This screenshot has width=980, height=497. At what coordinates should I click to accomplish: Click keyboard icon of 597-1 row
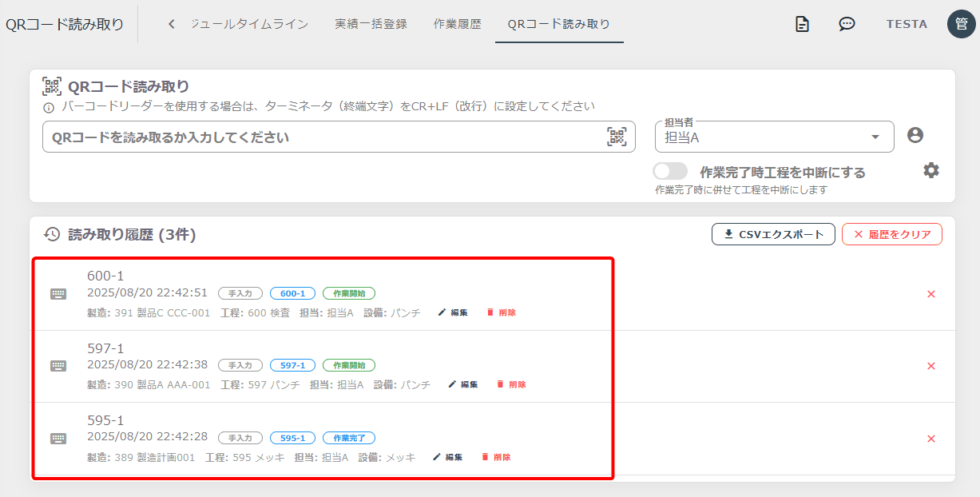point(58,366)
